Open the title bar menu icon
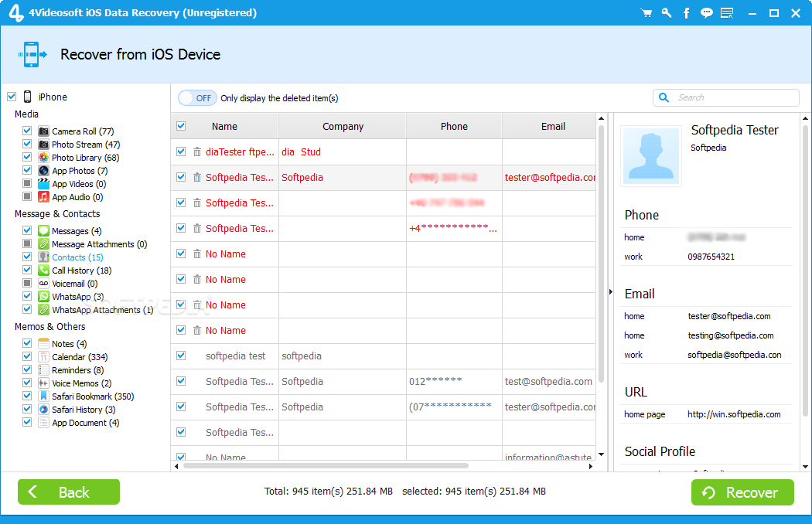The image size is (812, 524). click(727, 13)
